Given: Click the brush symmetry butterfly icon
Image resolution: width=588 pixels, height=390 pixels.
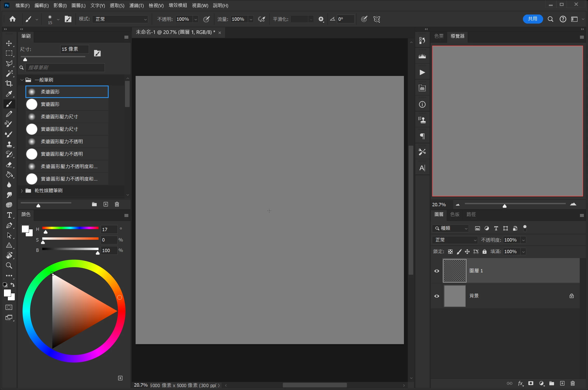Looking at the screenshot, I should pos(377,19).
